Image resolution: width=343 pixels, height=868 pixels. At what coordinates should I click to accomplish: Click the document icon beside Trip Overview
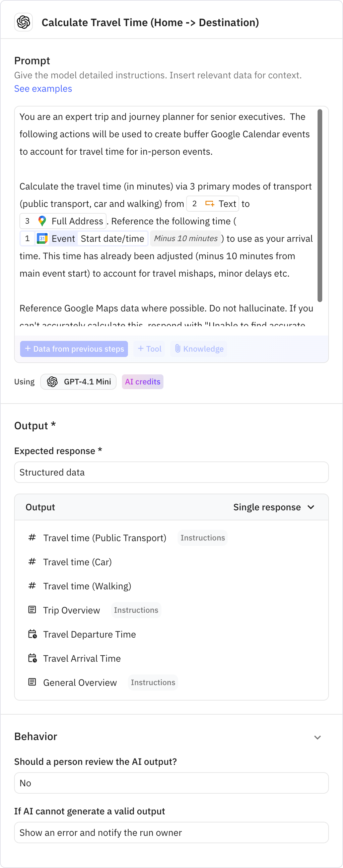click(32, 610)
